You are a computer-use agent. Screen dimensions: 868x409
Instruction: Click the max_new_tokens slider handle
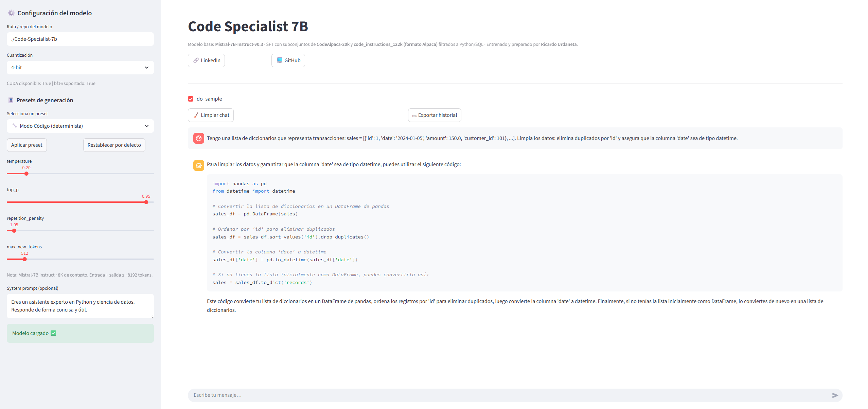(x=24, y=259)
